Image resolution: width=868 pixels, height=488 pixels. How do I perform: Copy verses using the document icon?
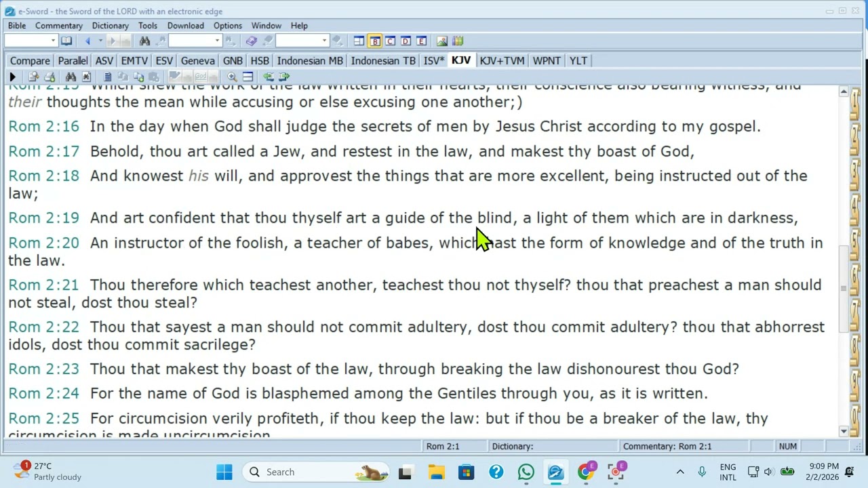click(107, 77)
